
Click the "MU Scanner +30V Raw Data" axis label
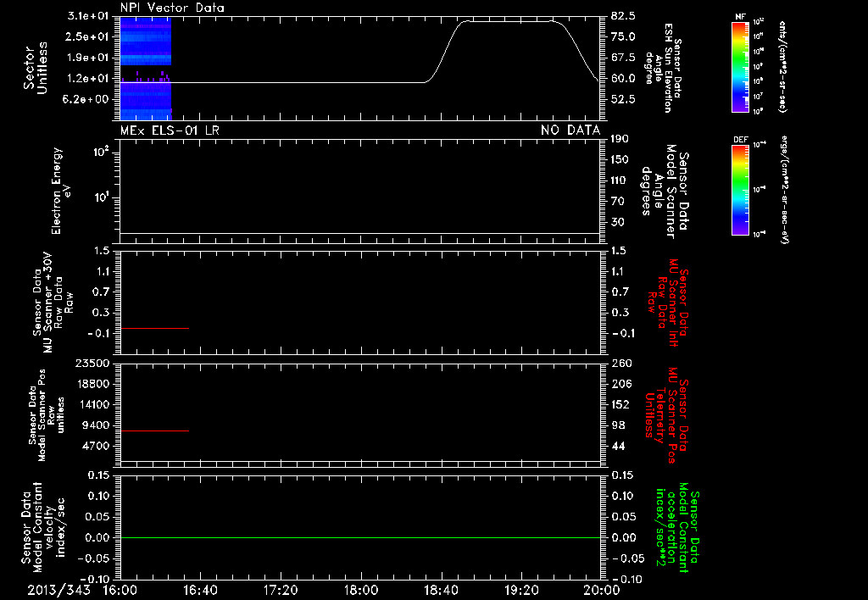(53, 303)
